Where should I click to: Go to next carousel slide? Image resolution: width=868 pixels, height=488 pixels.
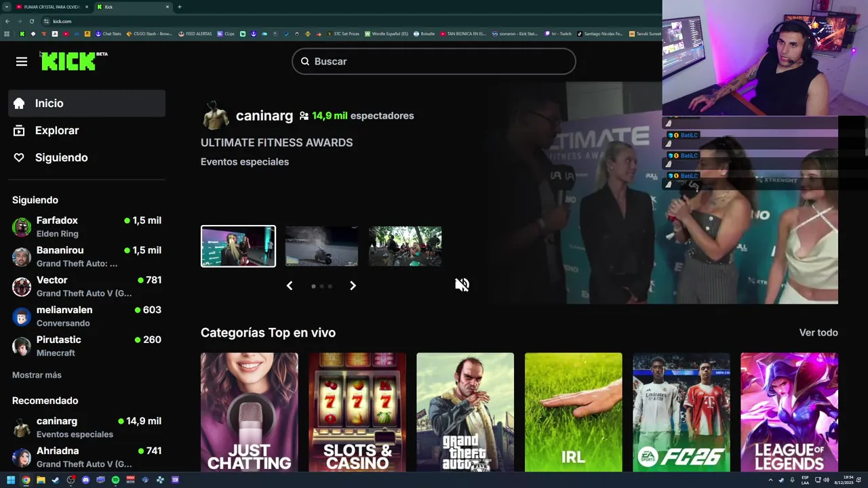pos(353,286)
